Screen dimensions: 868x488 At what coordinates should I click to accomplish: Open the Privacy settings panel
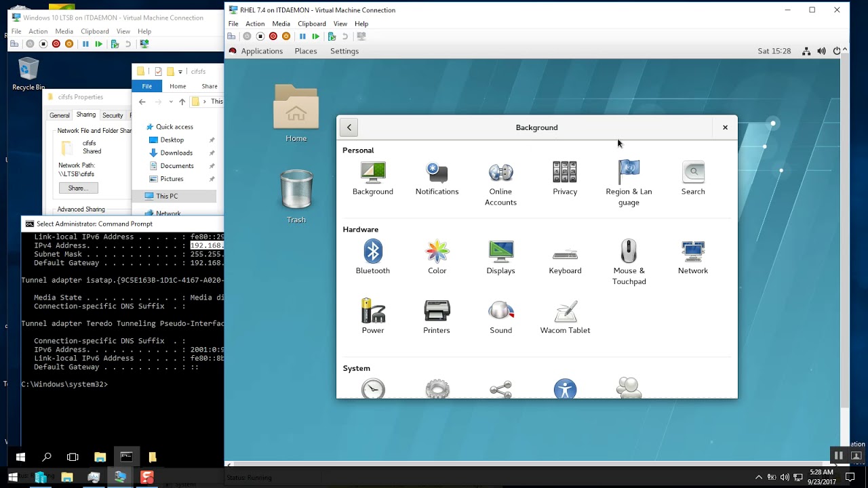pyautogui.click(x=565, y=179)
